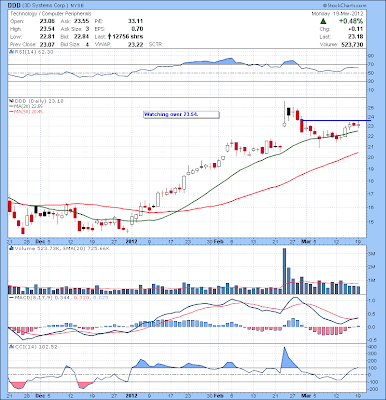Click the StockCharts.com copyright text
Image resolution: width=386 pixels, height=400 pixels.
(x=344, y=6)
